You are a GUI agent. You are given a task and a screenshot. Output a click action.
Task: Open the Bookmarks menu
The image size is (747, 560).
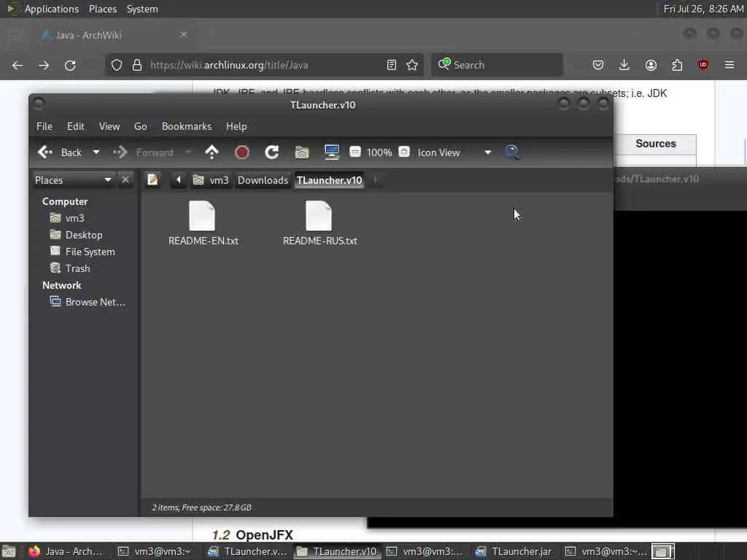coord(186,126)
